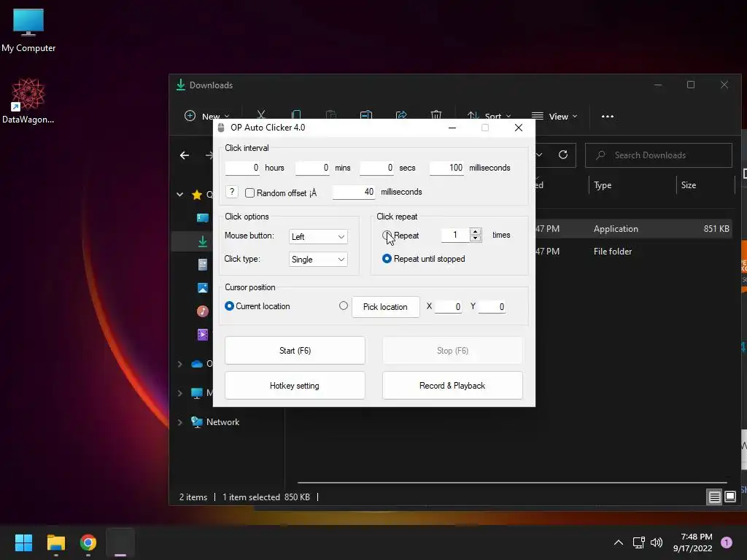Viewport: 747px width, 560px height.
Task: Enable the Random offset checkbox
Action: click(x=249, y=192)
